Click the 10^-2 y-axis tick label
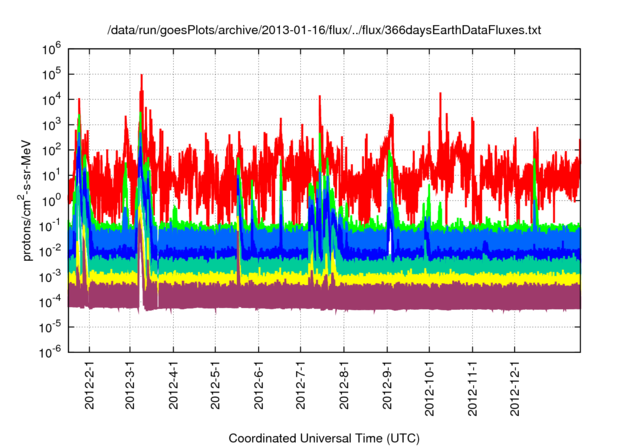This screenshot has width=640, height=448. 50,252
